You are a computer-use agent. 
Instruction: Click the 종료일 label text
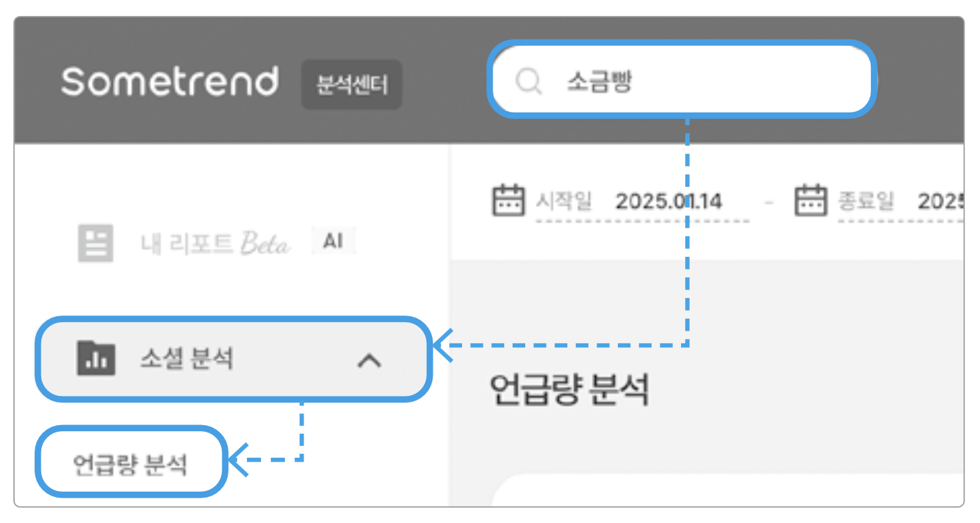point(865,201)
